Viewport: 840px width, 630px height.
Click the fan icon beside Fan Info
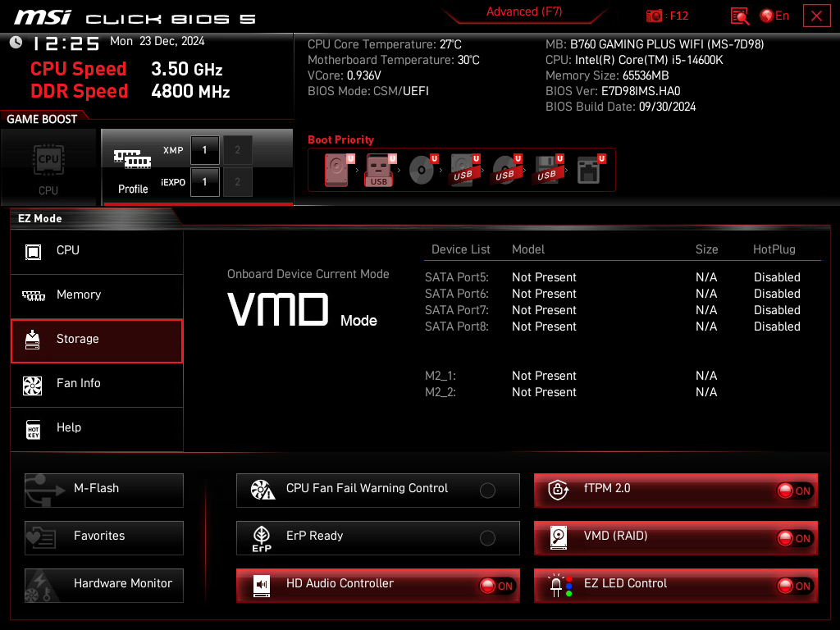(x=33, y=386)
